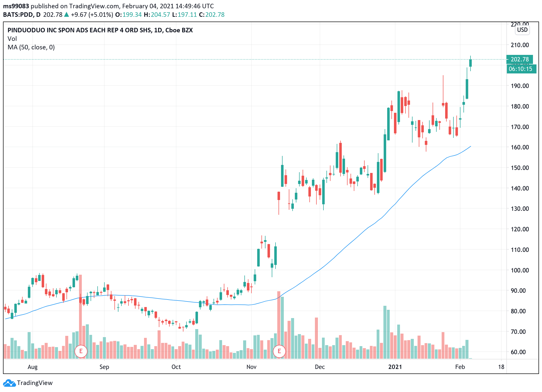
Task: Click the green up-triangle price change icon
Action: click(66, 15)
